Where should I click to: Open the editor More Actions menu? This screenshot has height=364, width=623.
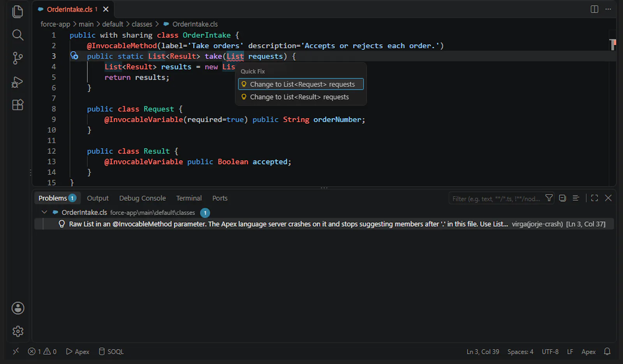pos(608,9)
